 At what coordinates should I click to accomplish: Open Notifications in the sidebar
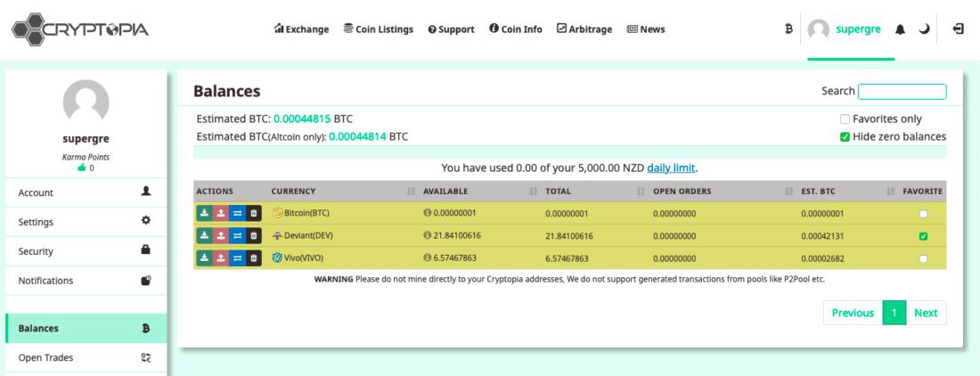tap(86, 281)
